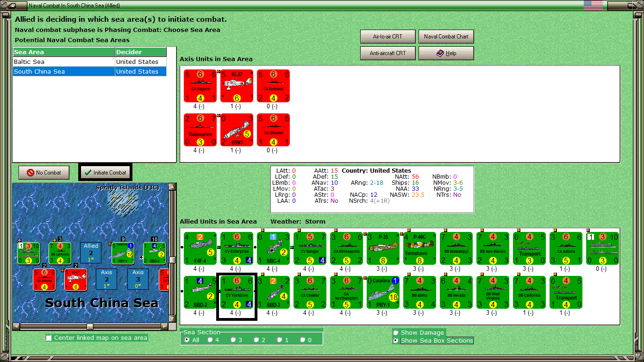Select the B5N1 Axis aircraft unit
The width and height of the screenshot is (644, 362).
(x=237, y=130)
